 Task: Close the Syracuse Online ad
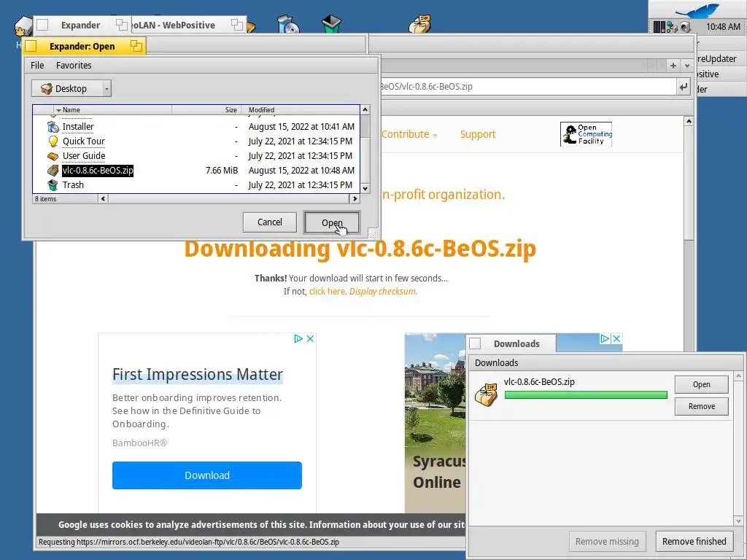616,338
